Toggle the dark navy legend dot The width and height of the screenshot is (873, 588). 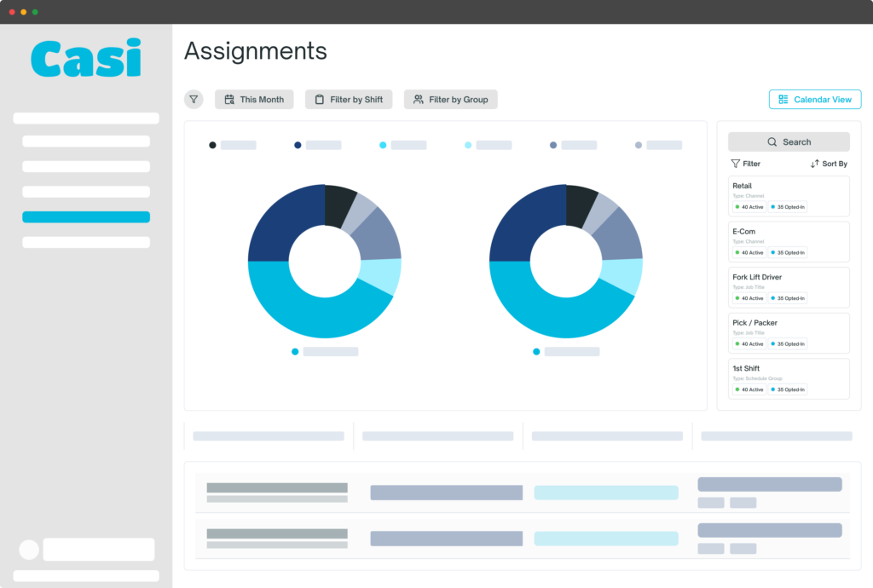tap(298, 146)
